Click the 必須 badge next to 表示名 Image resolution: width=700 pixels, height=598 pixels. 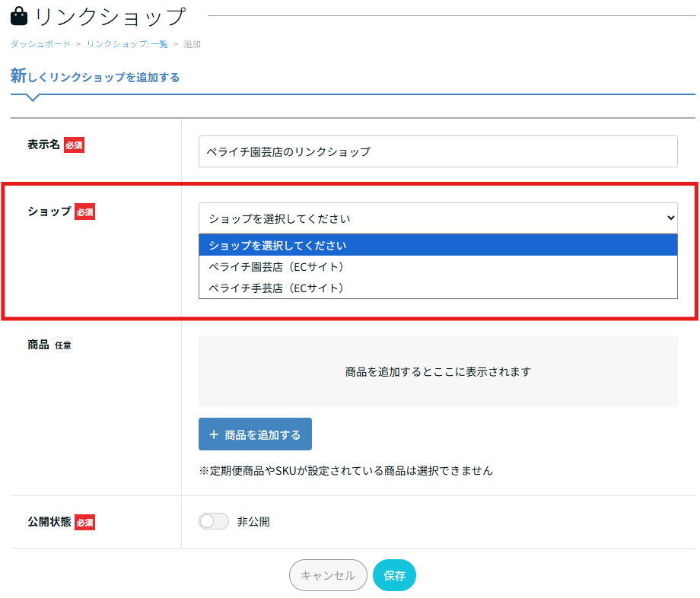[74, 145]
